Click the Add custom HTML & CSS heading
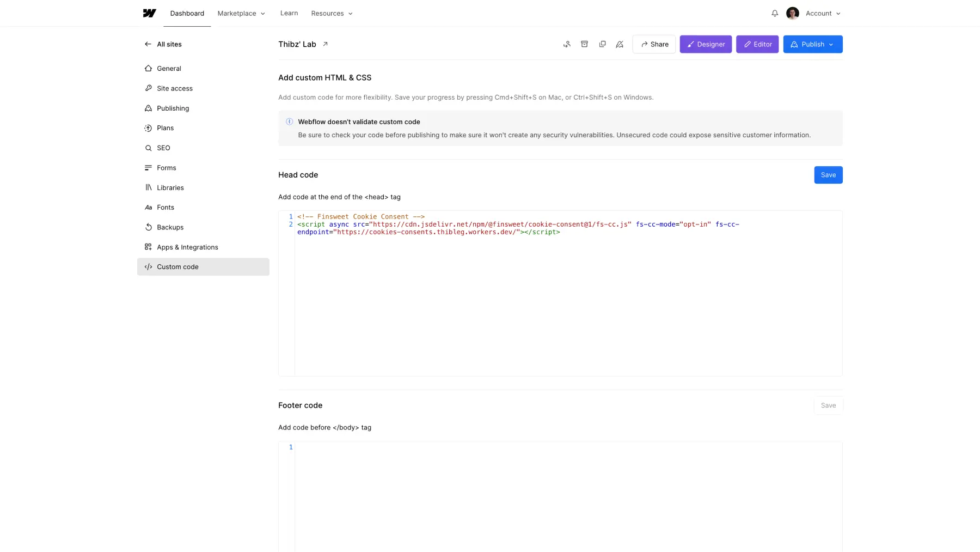 pos(324,77)
